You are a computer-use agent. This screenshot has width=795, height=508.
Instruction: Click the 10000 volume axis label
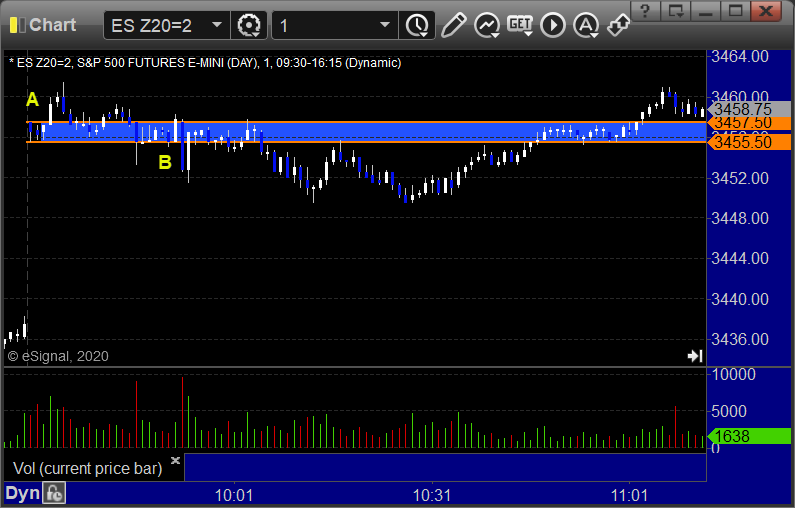click(x=734, y=375)
